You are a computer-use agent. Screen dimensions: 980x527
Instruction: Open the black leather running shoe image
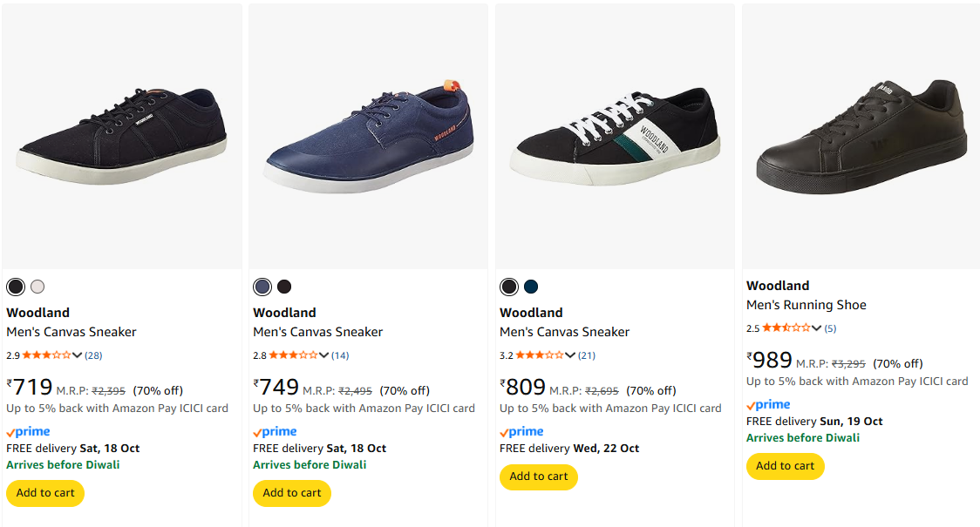tap(861, 135)
